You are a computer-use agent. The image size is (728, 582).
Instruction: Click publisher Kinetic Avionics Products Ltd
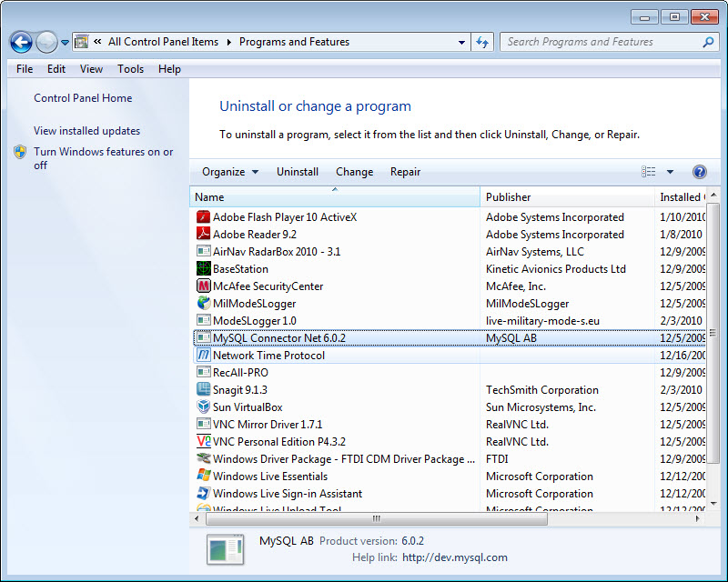tap(556, 269)
